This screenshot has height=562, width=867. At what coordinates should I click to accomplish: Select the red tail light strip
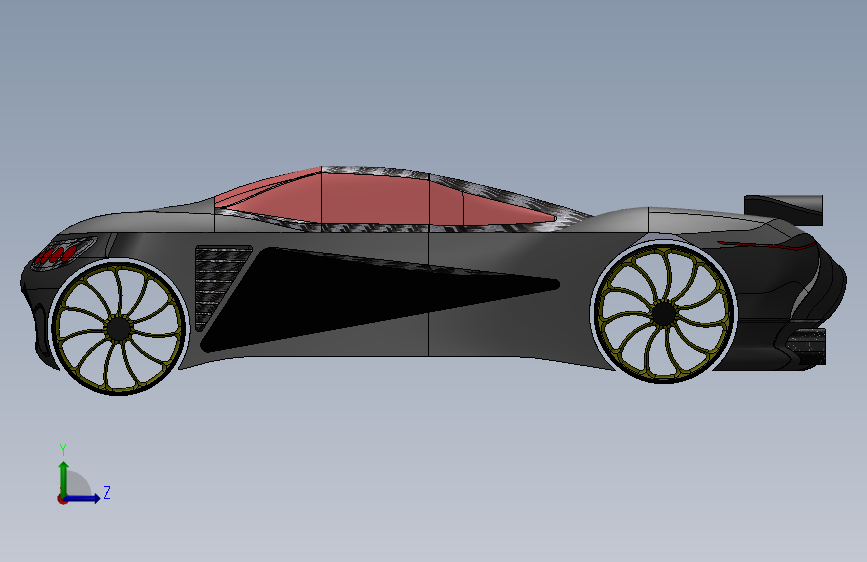click(x=767, y=245)
